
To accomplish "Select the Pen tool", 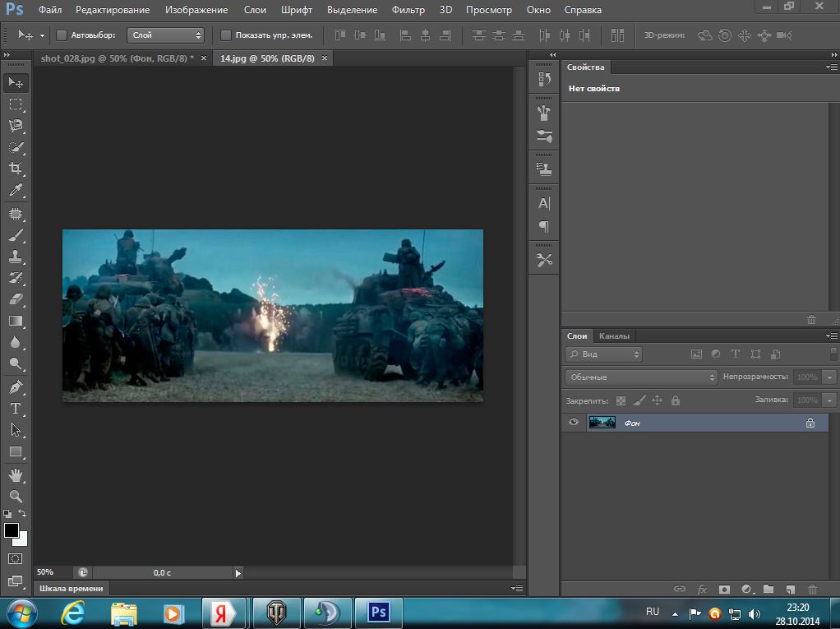I will tap(16, 387).
